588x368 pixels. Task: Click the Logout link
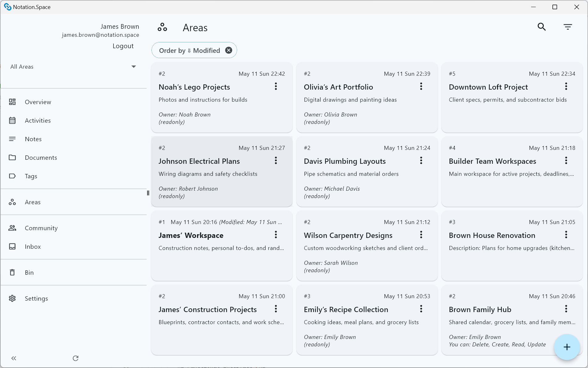click(123, 46)
